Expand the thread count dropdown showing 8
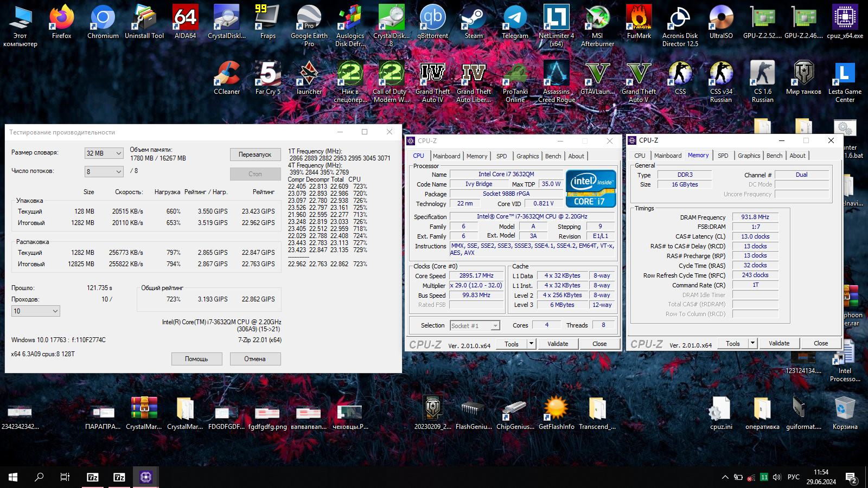 pos(104,171)
